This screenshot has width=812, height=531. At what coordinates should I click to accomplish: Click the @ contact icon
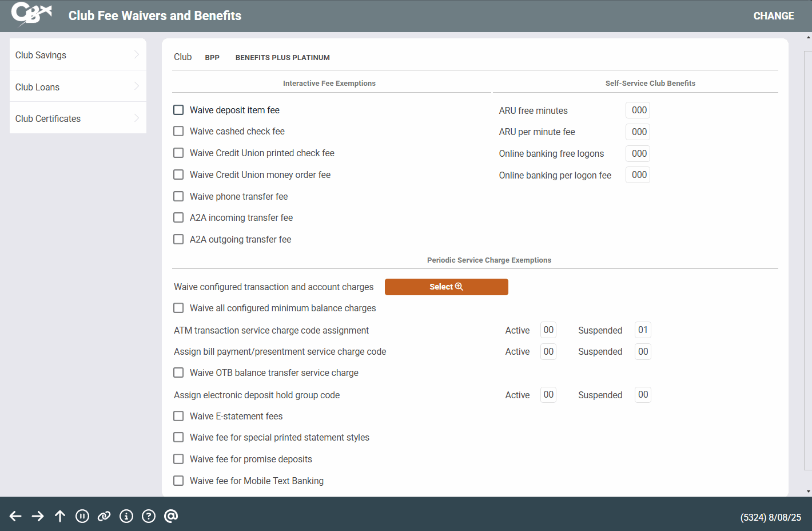coord(171,516)
